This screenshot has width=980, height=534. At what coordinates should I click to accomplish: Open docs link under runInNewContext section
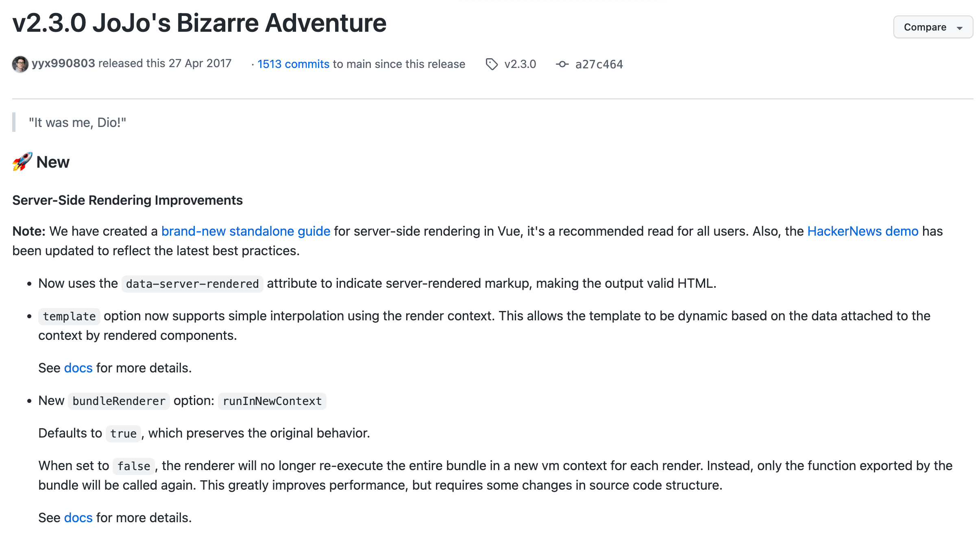tap(78, 518)
